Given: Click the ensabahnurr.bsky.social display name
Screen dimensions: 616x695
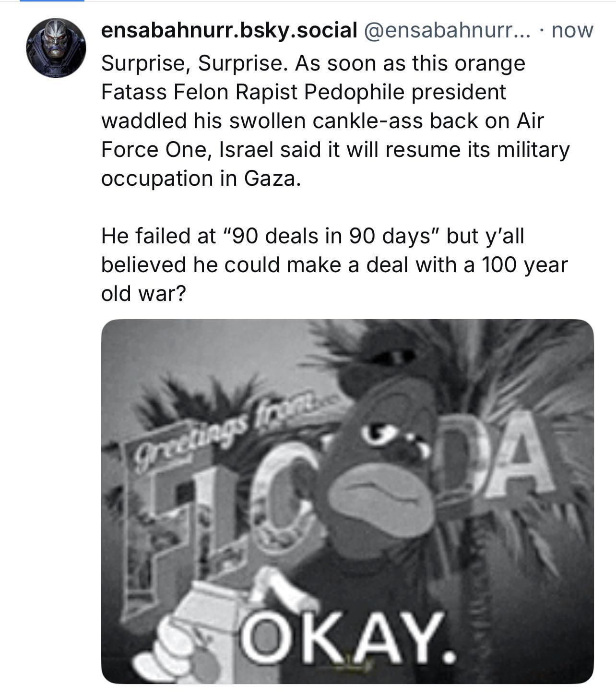Looking at the screenshot, I should point(229,30).
